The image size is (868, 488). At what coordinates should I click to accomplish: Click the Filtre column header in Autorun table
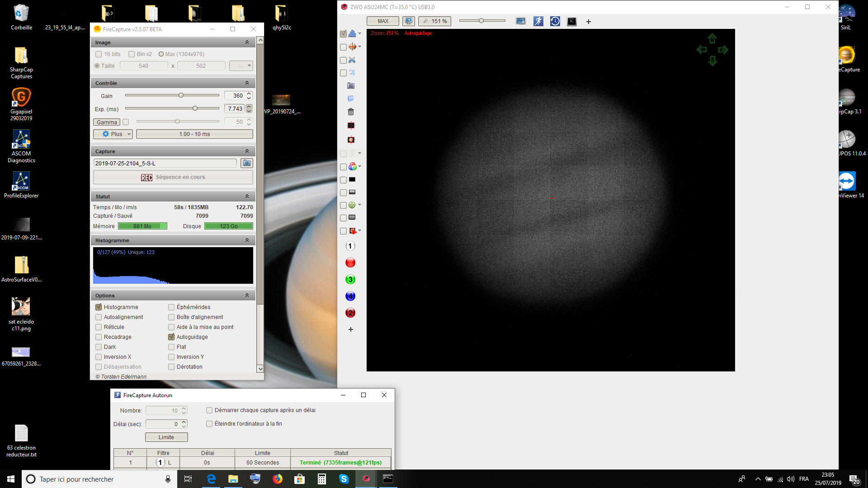[163, 453]
